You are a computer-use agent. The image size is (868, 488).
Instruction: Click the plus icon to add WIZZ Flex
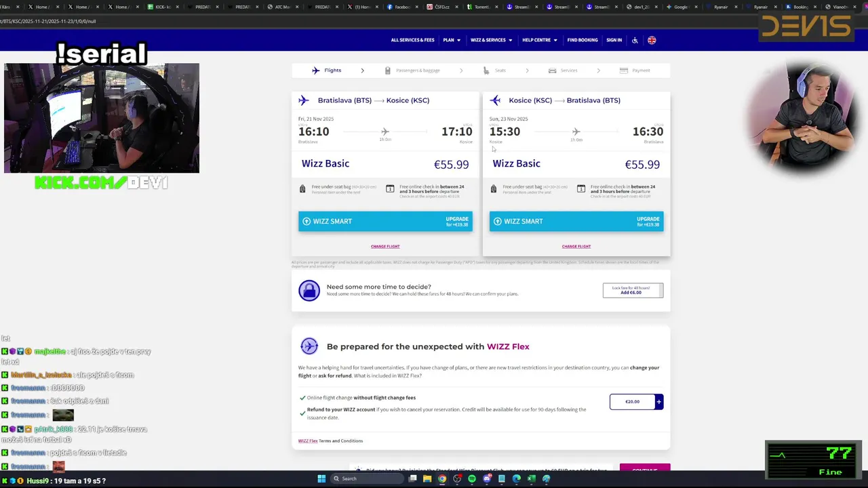point(658,402)
